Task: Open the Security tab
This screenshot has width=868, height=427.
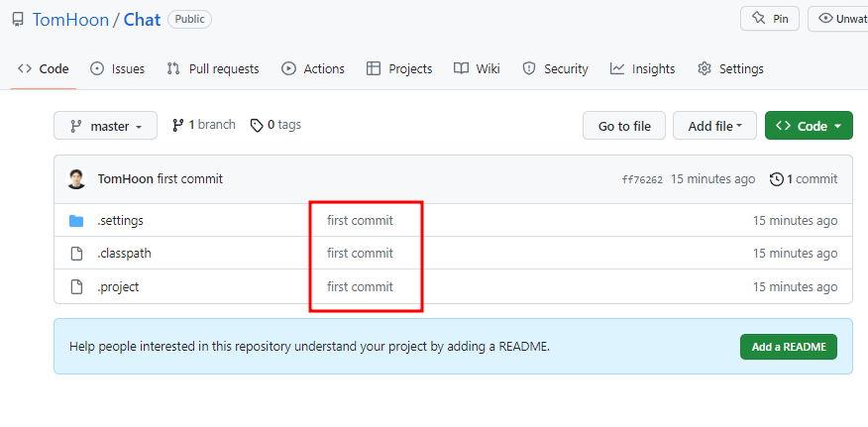Action: [x=555, y=69]
